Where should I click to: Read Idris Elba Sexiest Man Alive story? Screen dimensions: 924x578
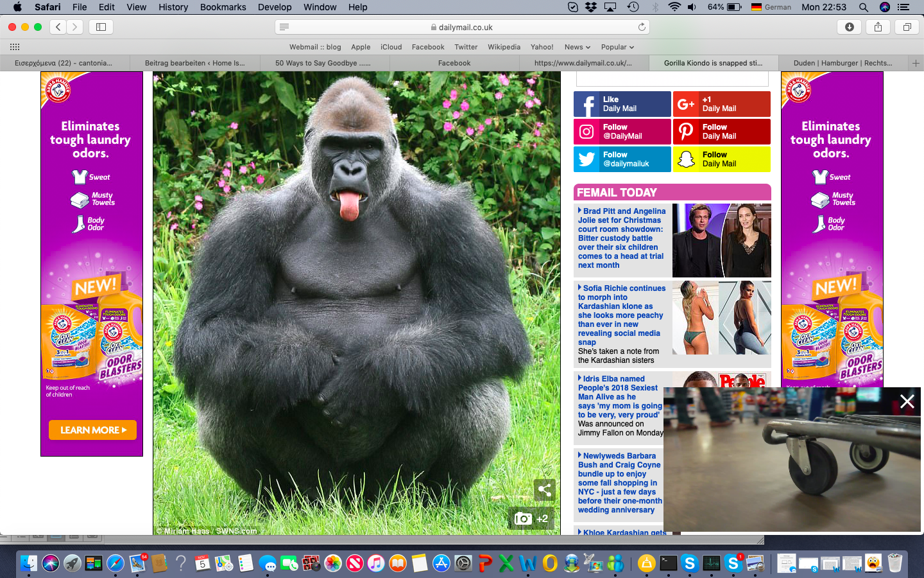[620, 397]
